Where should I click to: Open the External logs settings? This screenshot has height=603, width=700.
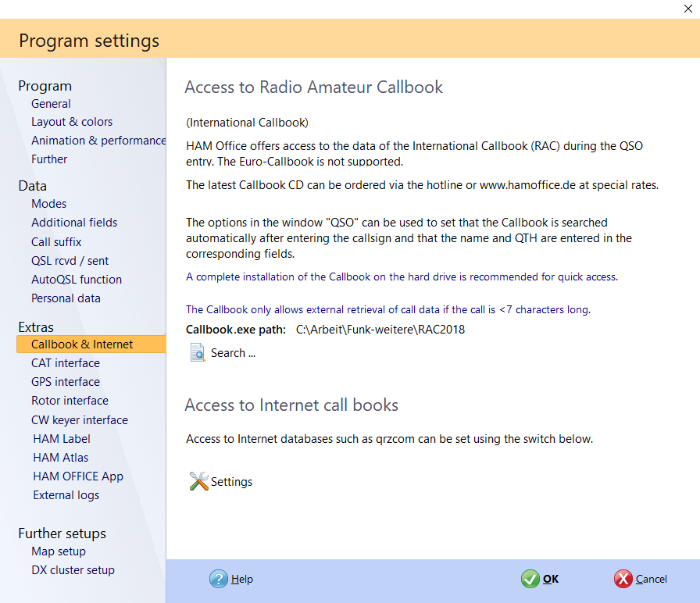pos(66,495)
